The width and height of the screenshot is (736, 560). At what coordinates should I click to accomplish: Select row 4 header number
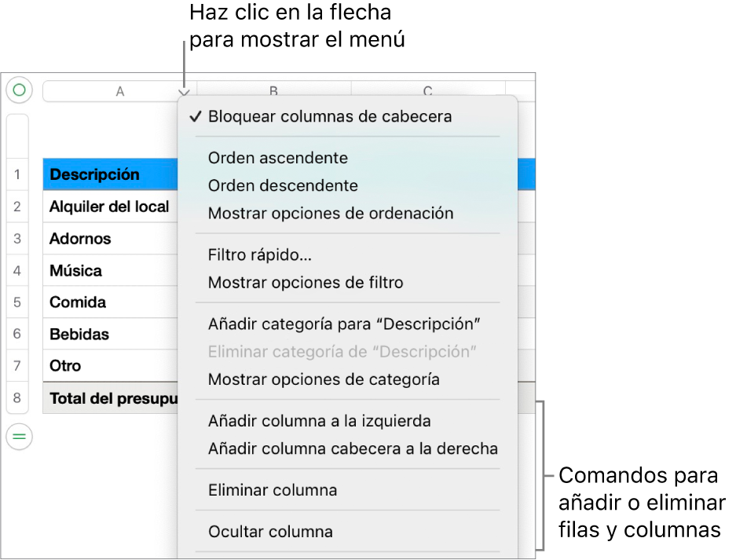17,270
